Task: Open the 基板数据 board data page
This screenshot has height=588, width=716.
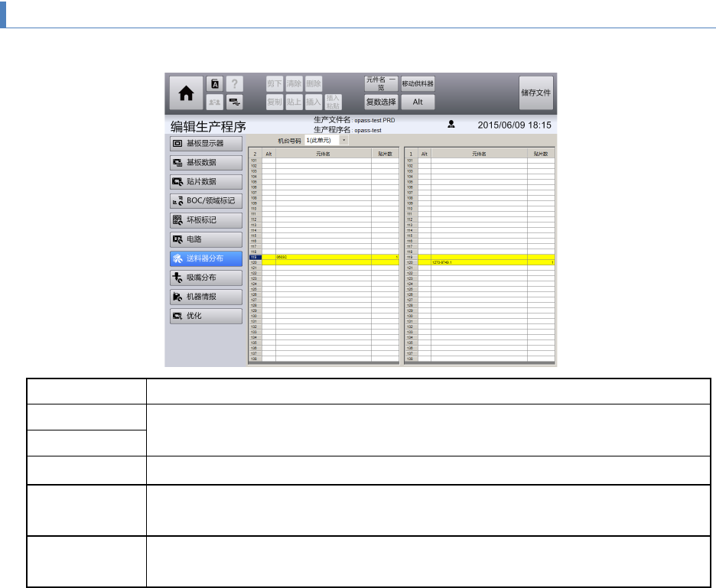Action: coord(206,163)
